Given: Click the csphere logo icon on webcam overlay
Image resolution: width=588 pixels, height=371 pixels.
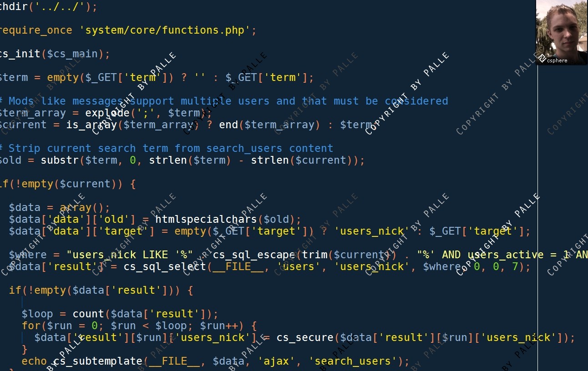Looking at the screenshot, I should click(x=542, y=58).
